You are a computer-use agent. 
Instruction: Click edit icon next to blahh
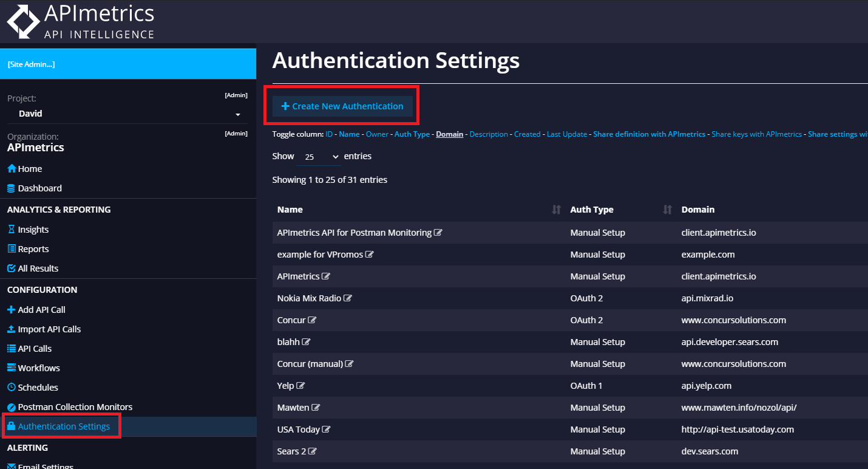[307, 342]
